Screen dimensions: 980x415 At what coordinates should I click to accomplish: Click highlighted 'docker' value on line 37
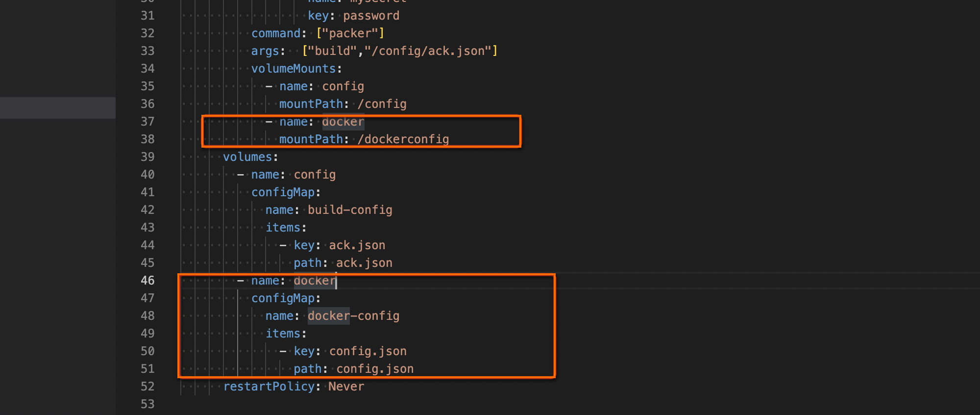[x=343, y=122]
